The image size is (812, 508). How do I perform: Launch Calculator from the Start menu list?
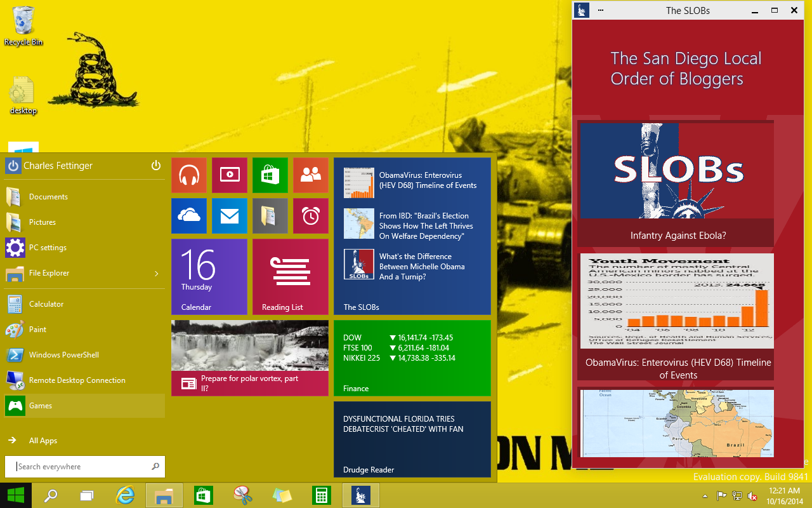pyautogui.click(x=85, y=304)
